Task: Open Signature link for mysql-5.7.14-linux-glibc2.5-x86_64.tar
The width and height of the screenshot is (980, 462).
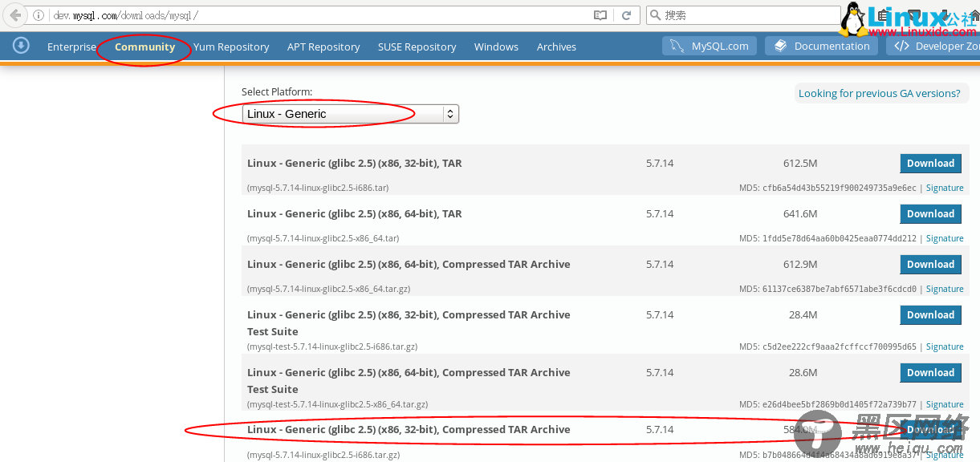Action: point(945,238)
